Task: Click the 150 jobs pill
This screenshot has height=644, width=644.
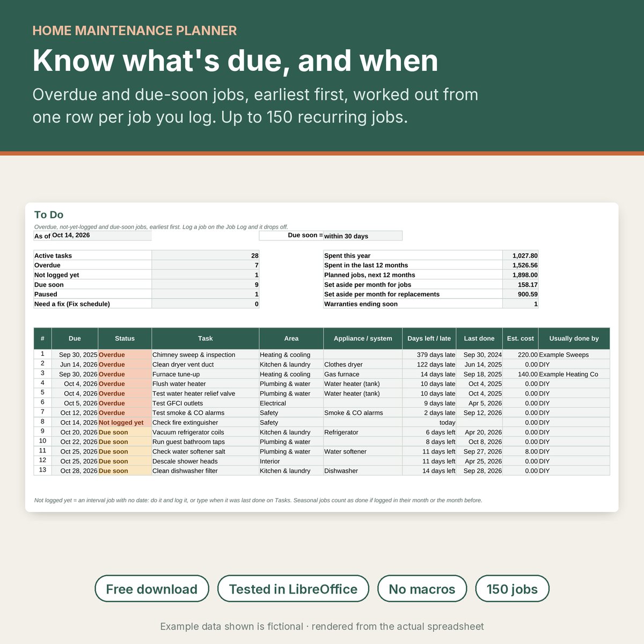Action: 512,589
